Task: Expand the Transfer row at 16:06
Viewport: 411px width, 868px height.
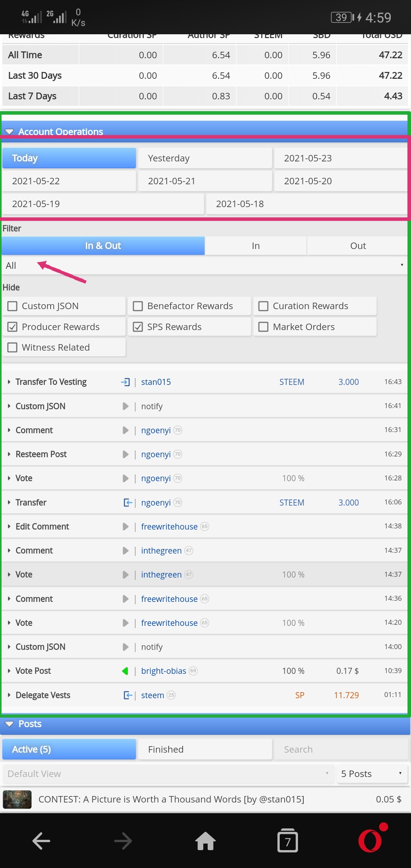Action: (x=9, y=503)
